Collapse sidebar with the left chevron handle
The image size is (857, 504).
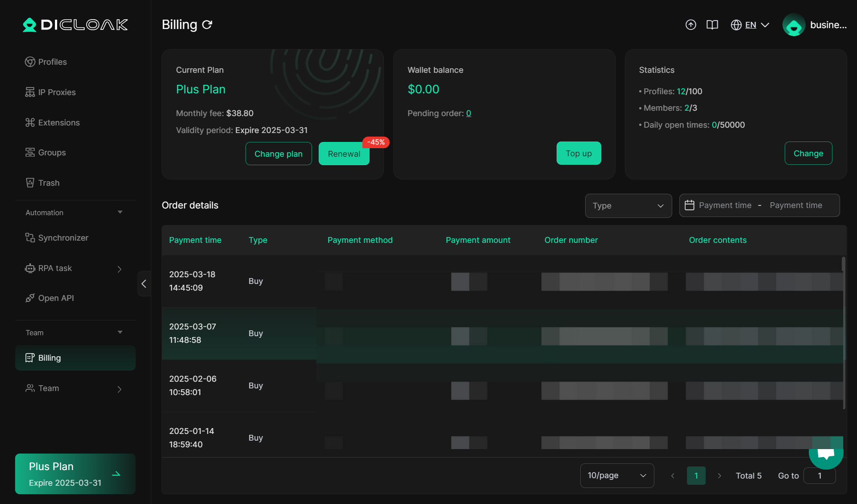tap(144, 283)
